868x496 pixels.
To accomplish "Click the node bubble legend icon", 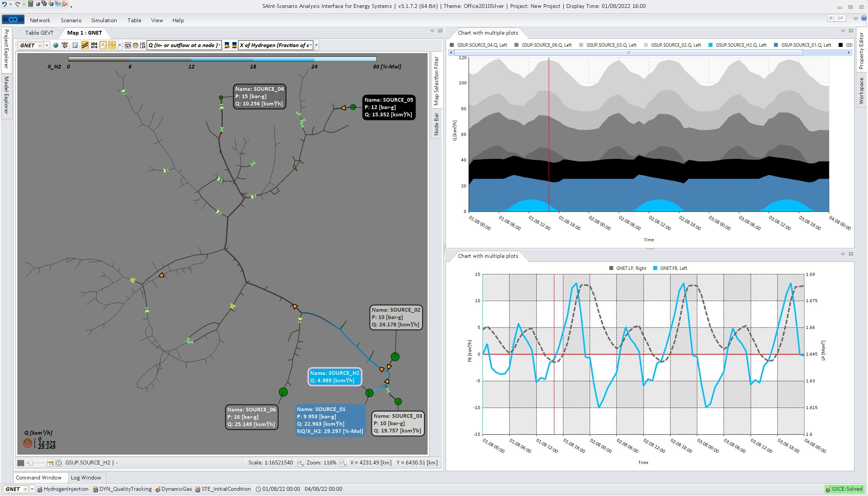I will pyautogui.click(x=135, y=45).
